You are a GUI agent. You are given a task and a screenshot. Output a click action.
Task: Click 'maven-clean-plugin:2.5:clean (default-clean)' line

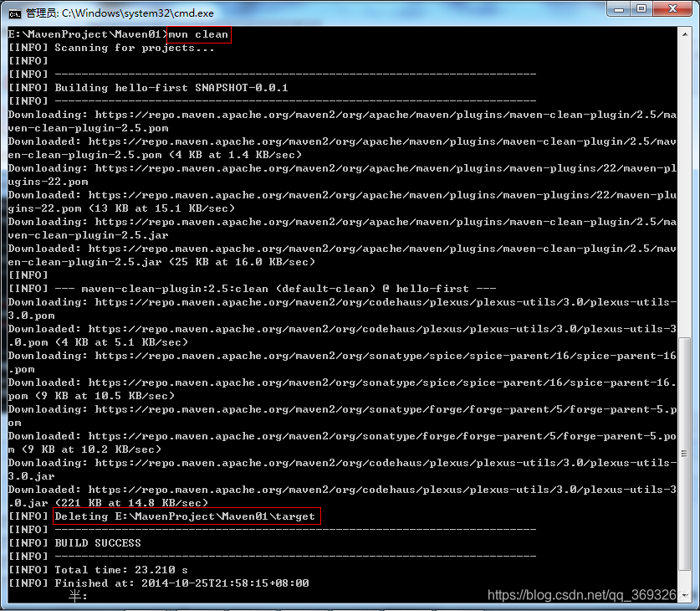228,289
